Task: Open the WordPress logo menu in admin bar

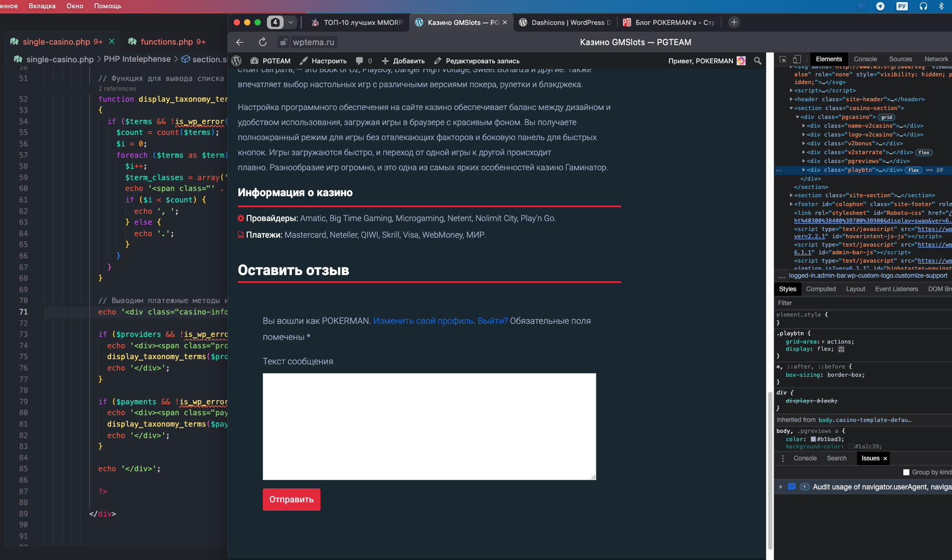Action: [x=236, y=61]
